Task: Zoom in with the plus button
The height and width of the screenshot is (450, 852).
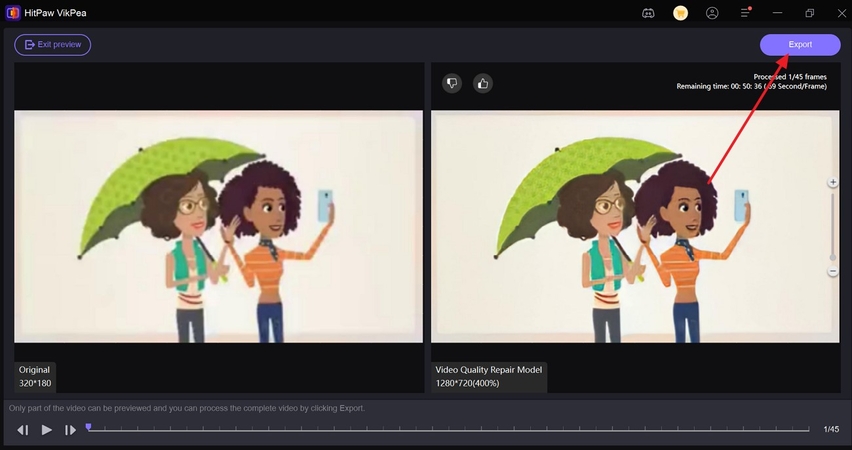Action: tap(832, 183)
